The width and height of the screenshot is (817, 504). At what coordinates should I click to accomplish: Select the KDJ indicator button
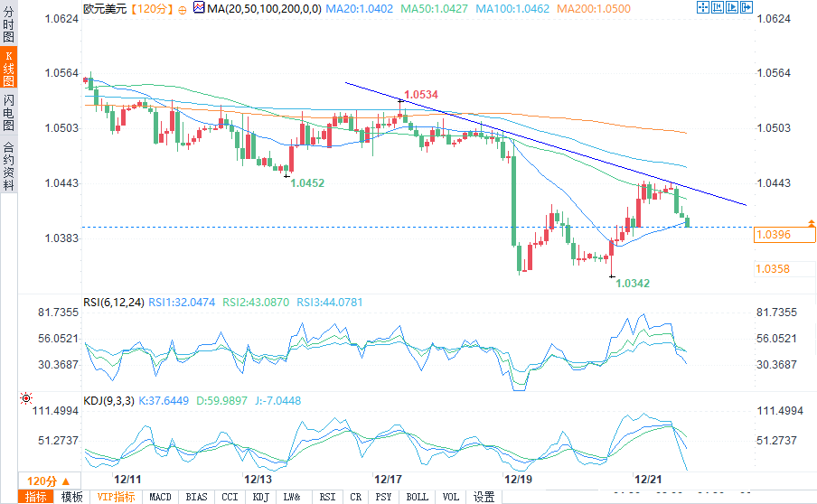pyautogui.click(x=261, y=498)
